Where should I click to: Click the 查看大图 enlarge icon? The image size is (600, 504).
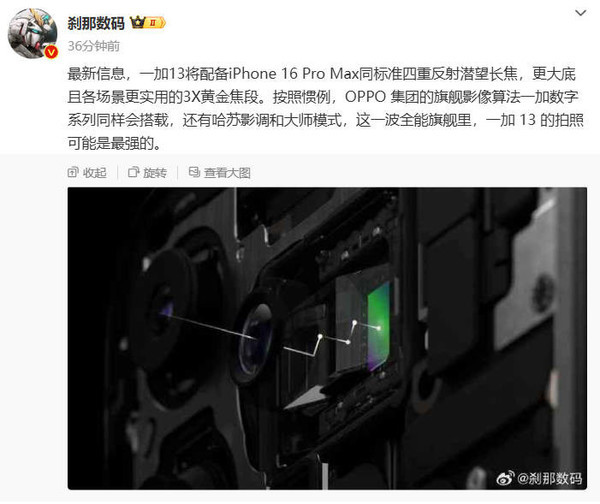tap(194, 173)
